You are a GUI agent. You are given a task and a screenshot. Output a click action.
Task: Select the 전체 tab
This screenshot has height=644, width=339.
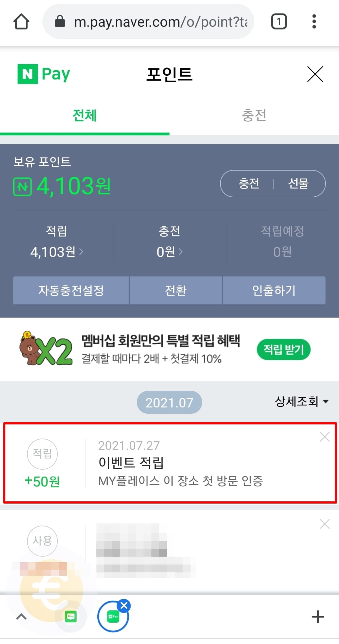[85, 116]
